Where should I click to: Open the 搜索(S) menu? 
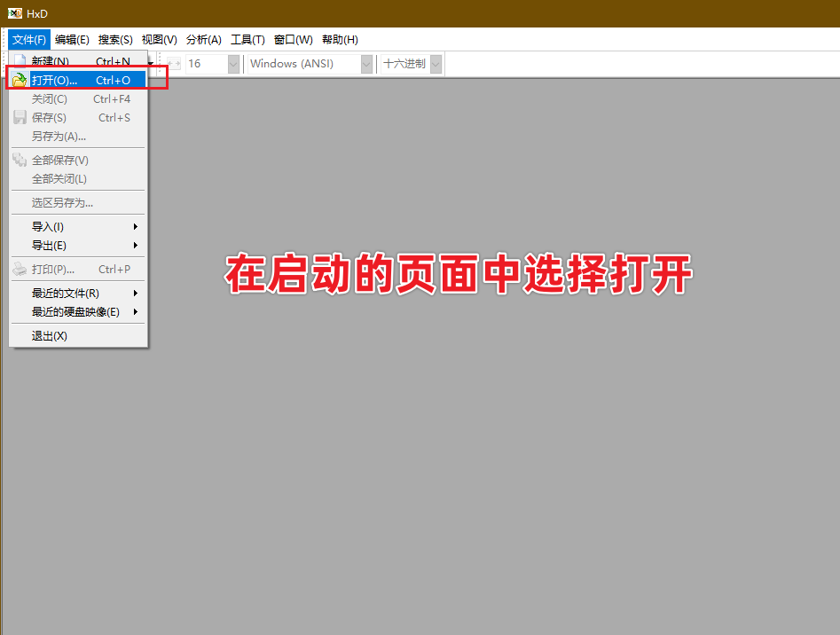coord(115,40)
